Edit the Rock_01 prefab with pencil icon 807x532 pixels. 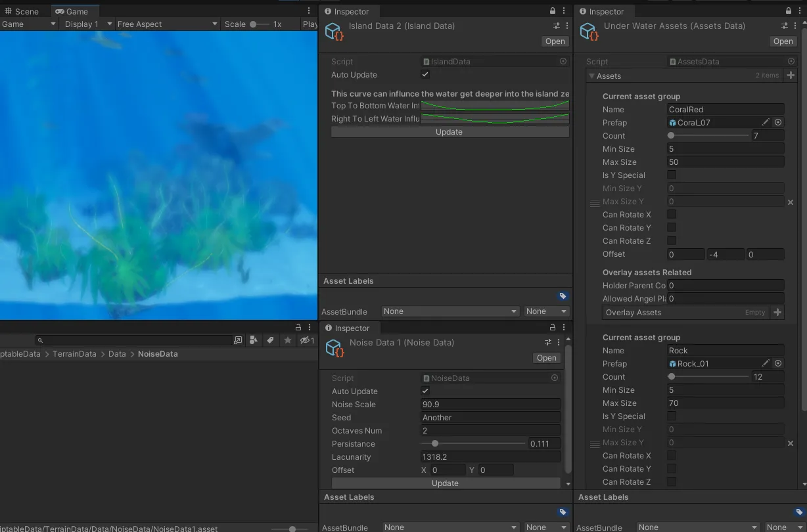(x=766, y=364)
